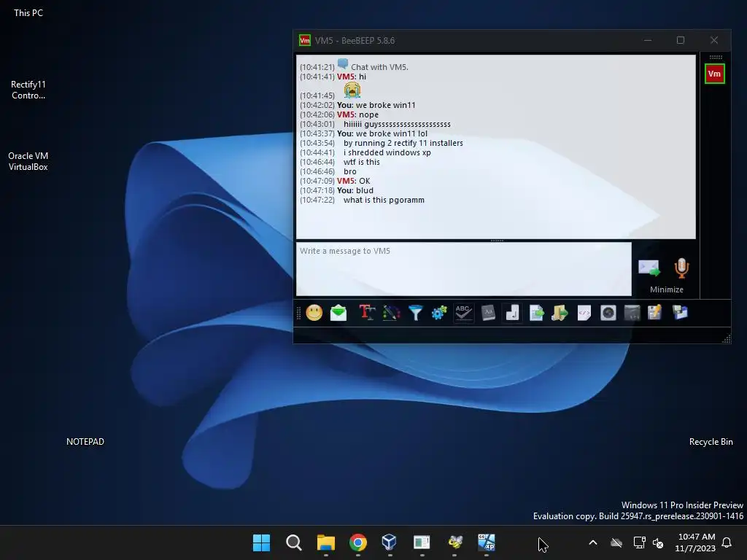Click the toolbar drag handle left of smiley

pos(298,313)
